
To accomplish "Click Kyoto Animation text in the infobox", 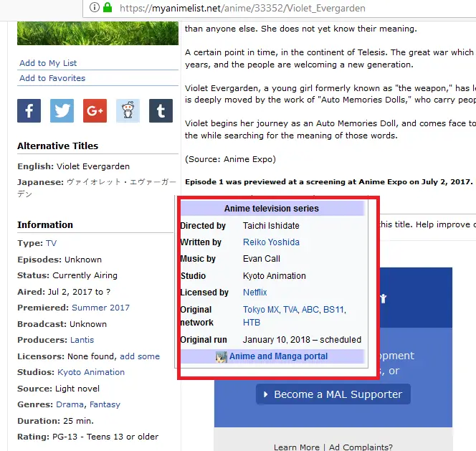I will (x=274, y=276).
